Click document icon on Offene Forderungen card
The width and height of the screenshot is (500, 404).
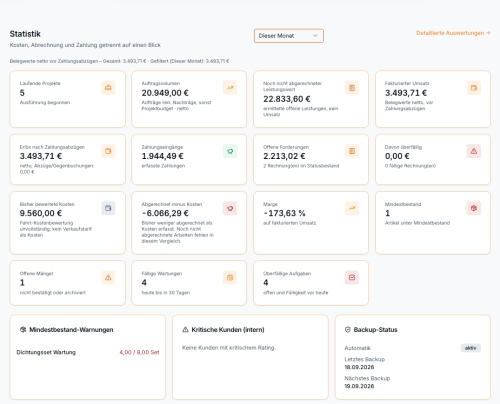click(352, 151)
